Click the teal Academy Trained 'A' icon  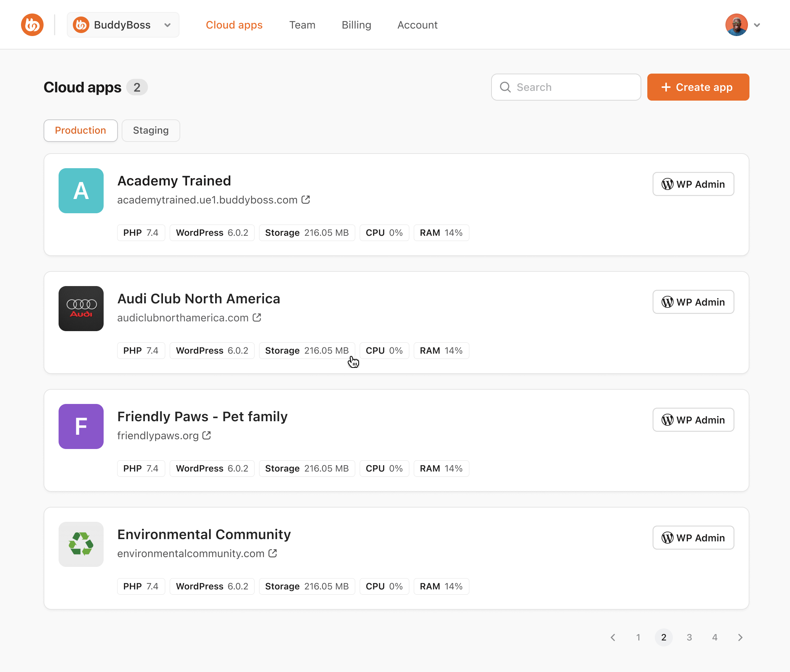point(81,190)
